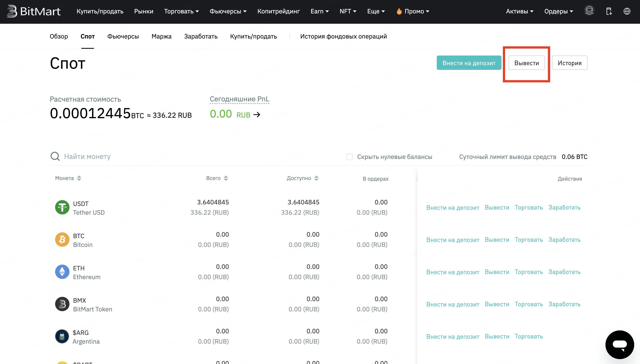Image resolution: width=640 pixels, height=364 pixels.
Task: Open the language globe icon
Action: pyautogui.click(x=627, y=11)
